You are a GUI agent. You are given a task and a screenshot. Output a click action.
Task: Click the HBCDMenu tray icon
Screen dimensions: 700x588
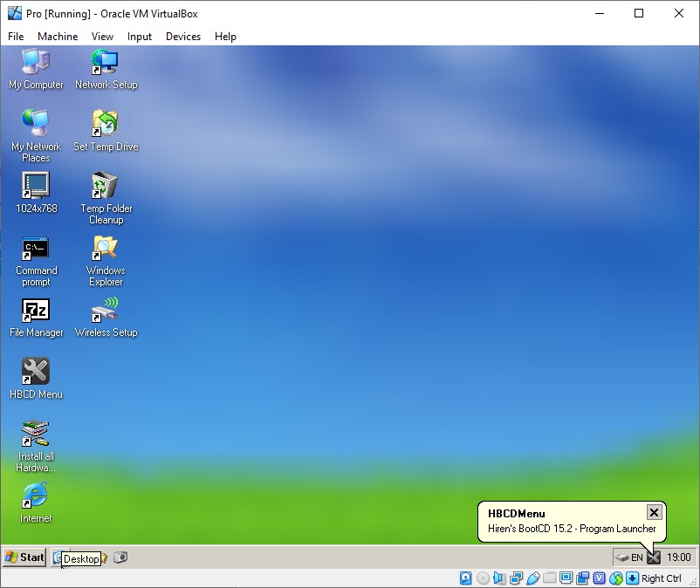coord(654,557)
